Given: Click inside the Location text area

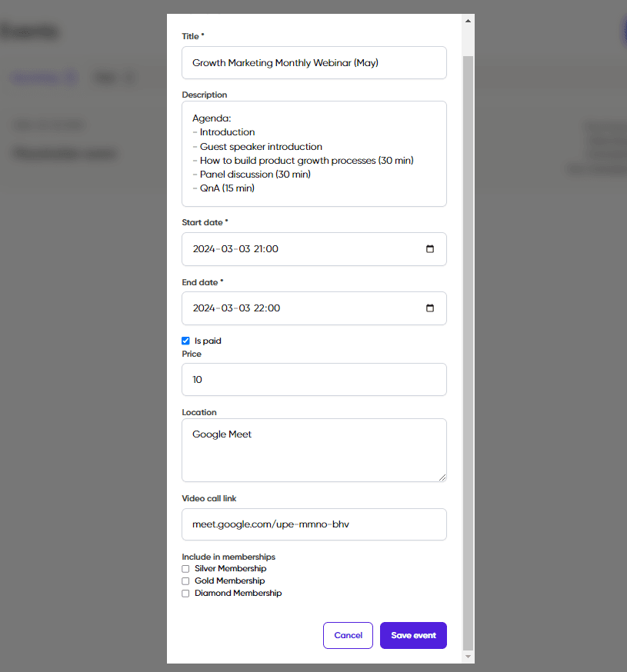Looking at the screenshot, I should [x=314, y=450].
